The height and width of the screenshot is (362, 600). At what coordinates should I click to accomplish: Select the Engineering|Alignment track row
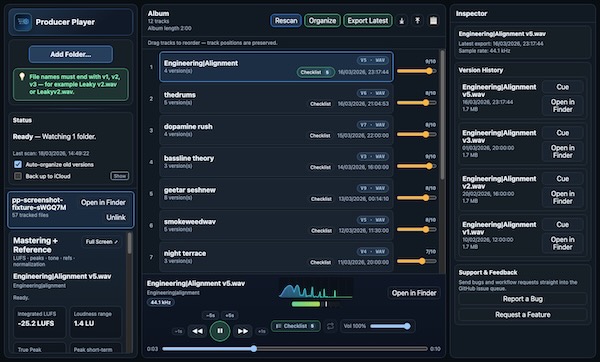click(276, 67)
